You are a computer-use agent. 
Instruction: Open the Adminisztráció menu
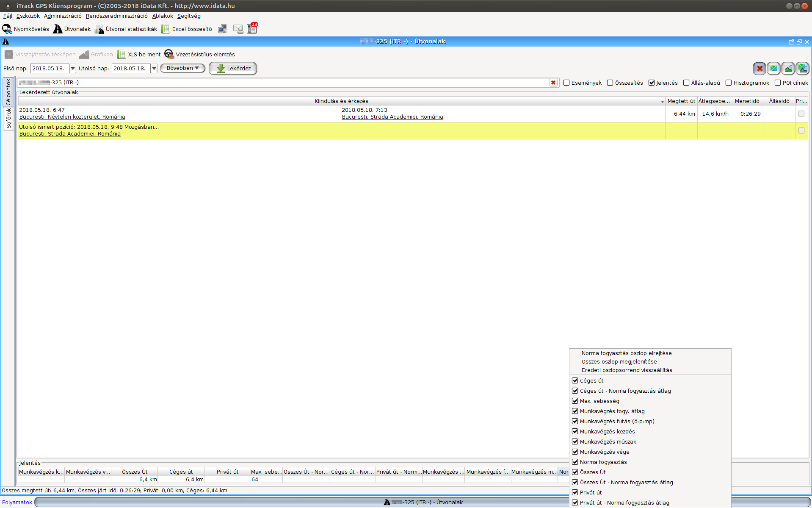[x=63, y=16]
